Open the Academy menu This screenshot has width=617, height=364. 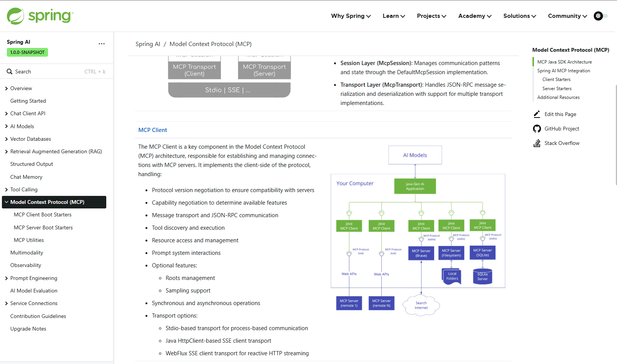click(475, 16)
